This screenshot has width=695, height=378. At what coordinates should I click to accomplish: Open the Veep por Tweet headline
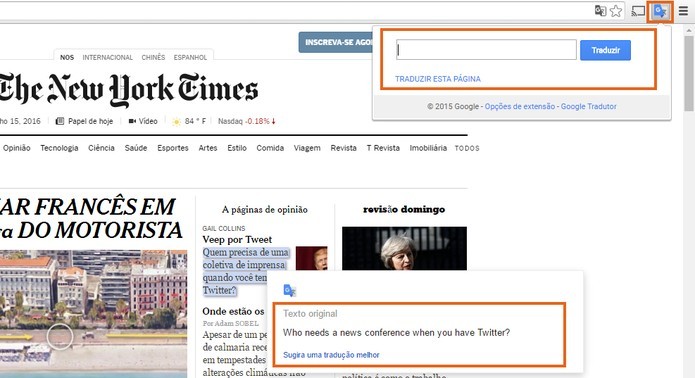(237, 239)
